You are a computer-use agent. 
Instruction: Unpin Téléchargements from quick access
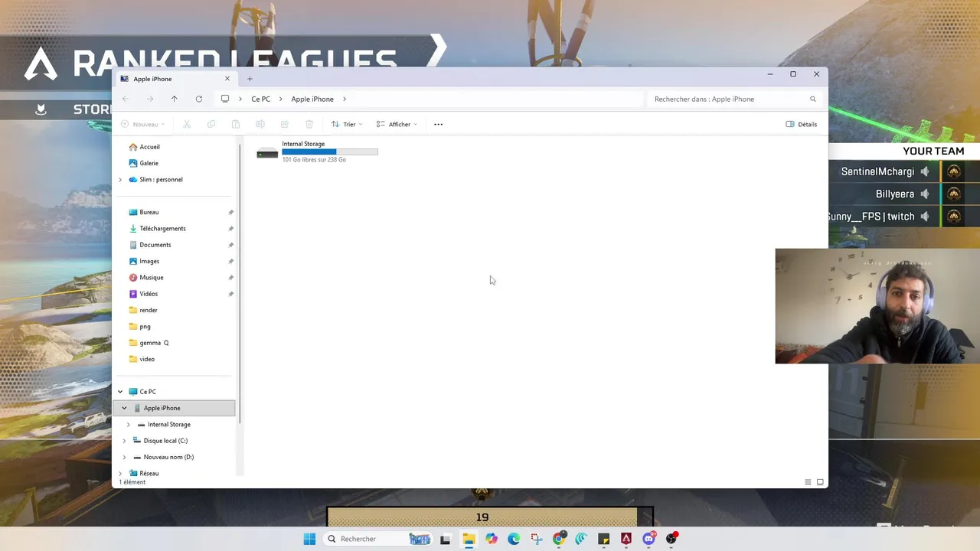pyautogui.click(x=230, y=229)
